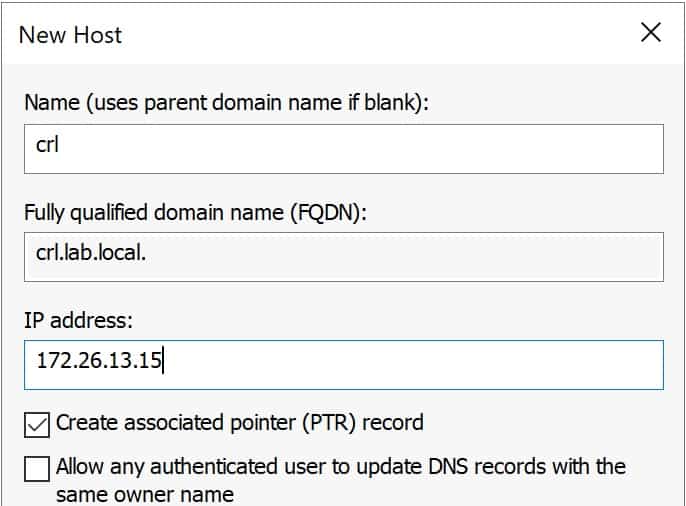Click the 'same owner name' text line

(145, 495)
